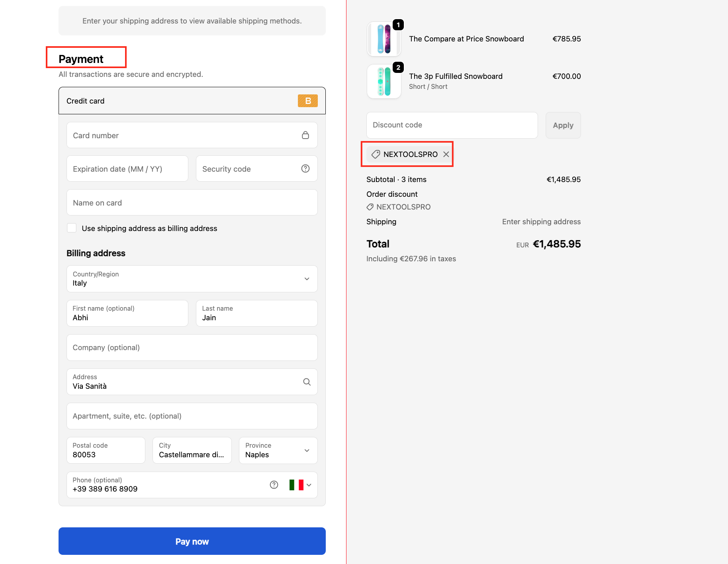Click the lock icon in Card number field
Screen dimensions: 728x564
[x=305, y=135]
